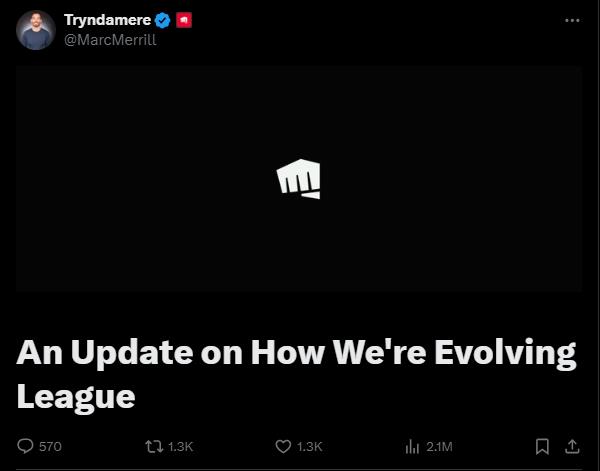Screen dimensions: 600x471
Task: Like the post with the heart icon
Action: tap(283, 447)
